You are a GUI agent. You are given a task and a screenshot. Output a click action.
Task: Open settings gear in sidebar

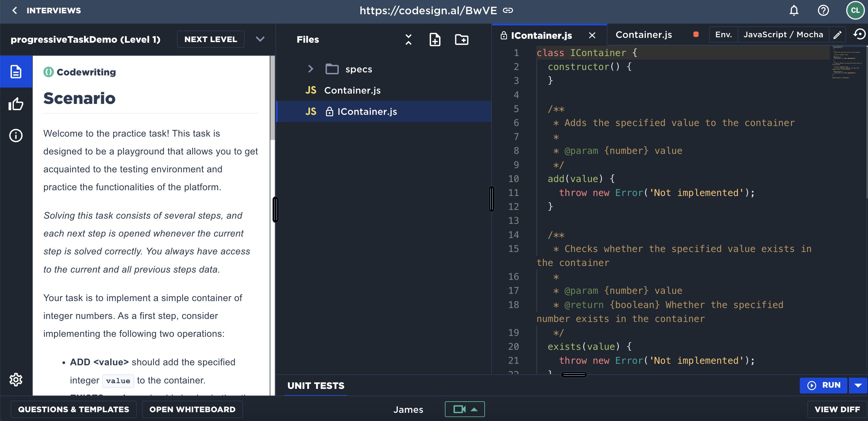click(16, 380)
